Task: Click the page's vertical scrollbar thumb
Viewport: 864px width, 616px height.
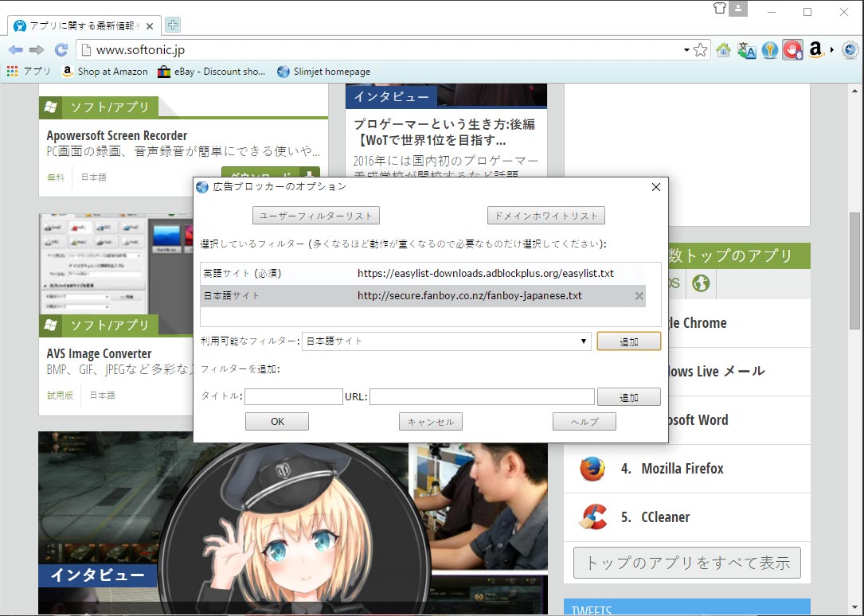Action: coord(854,271)
